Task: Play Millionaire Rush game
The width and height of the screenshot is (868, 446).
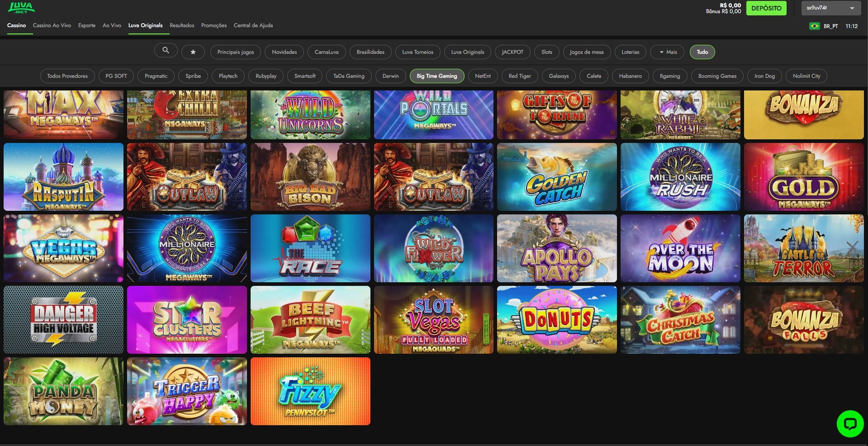Action: coord(680,177)
